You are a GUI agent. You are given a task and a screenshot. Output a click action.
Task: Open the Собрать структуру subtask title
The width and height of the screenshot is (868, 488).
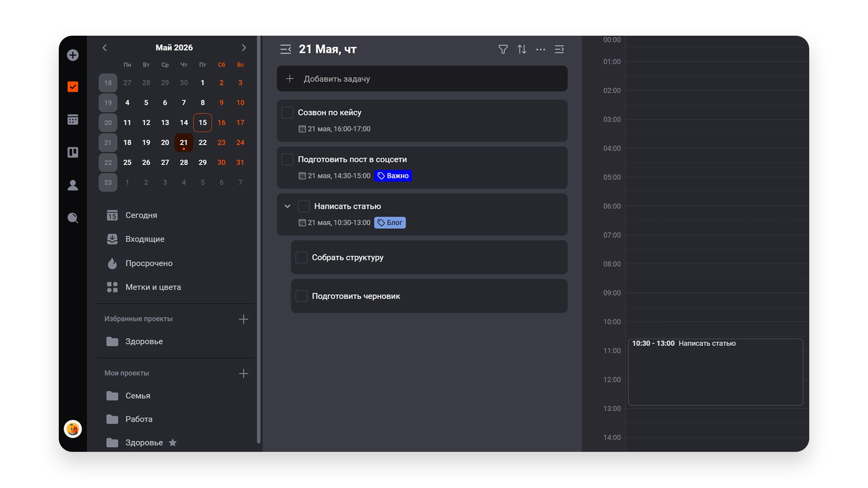(348, 258)
